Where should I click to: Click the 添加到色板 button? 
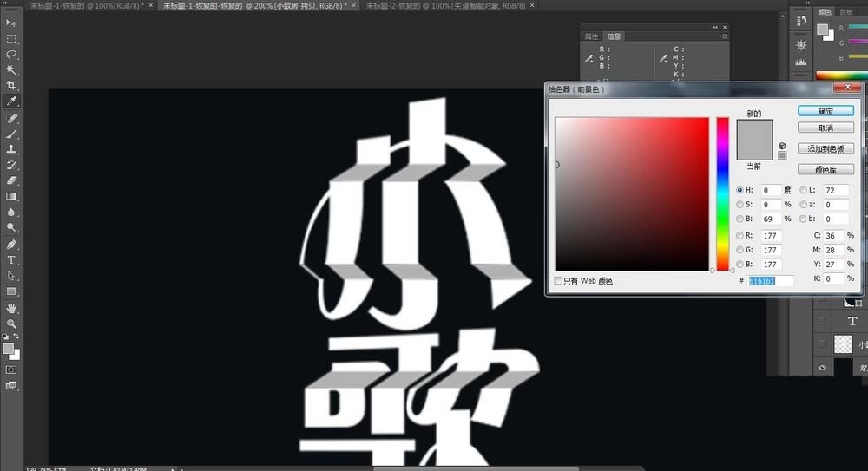pyautogui.click(x=825, y=148)
